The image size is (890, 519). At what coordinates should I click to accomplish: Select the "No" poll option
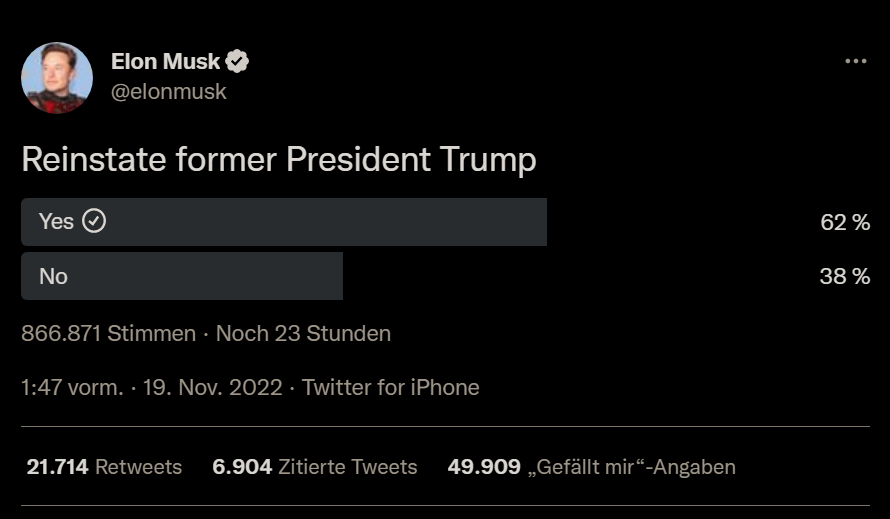[54, 276]
